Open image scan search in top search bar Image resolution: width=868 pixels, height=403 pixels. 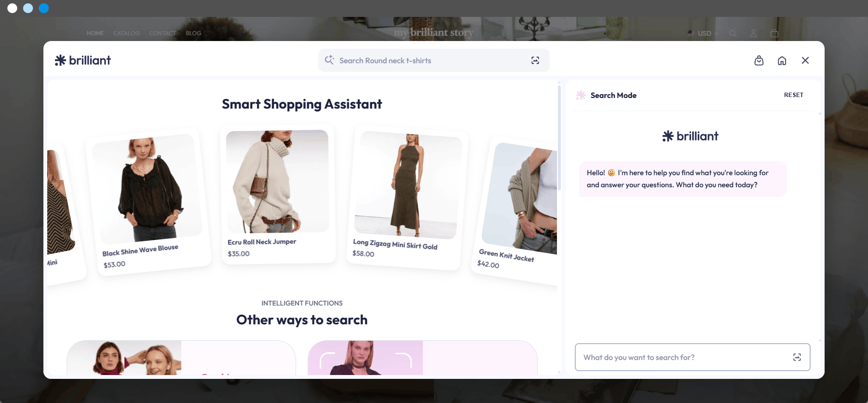click(x=535, y=60)
